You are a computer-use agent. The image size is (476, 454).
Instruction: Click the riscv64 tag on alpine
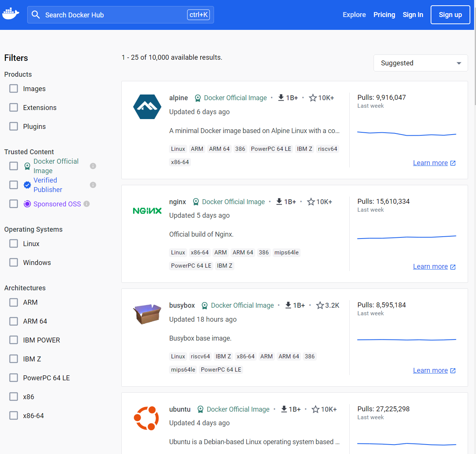(327, 149)
